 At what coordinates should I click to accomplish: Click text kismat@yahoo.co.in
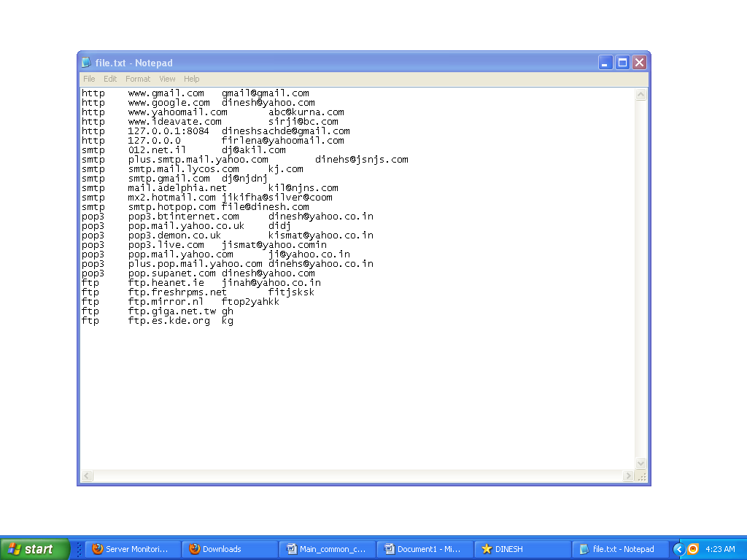(321, 236)
